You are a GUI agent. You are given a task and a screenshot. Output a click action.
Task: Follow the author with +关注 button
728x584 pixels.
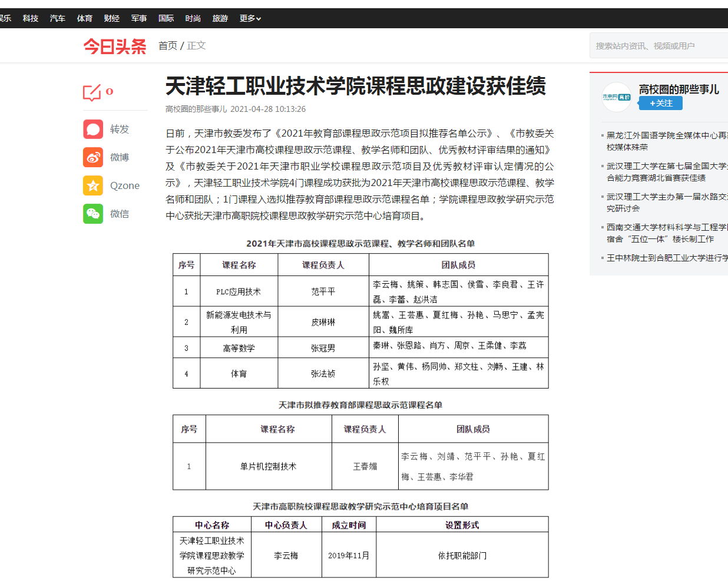coord(660,104)
